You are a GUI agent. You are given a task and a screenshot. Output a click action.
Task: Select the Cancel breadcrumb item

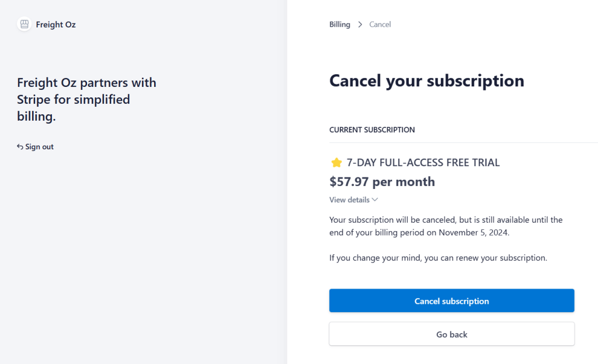coord(380,24)
